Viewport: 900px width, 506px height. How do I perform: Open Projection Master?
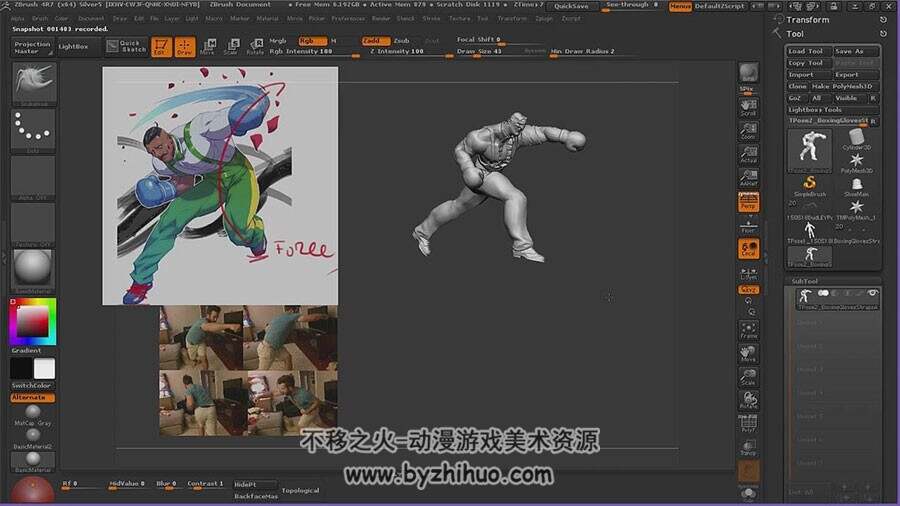click(x=33, y=47)
